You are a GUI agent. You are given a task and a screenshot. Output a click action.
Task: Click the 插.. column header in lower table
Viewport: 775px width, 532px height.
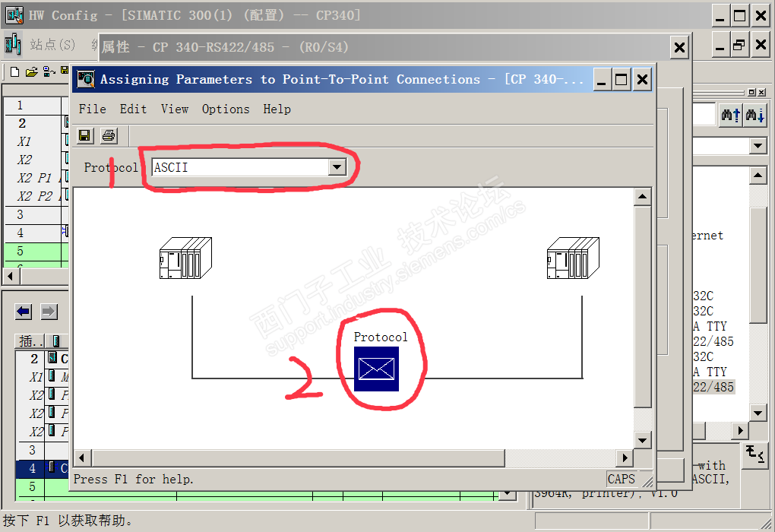coord(30,341)
